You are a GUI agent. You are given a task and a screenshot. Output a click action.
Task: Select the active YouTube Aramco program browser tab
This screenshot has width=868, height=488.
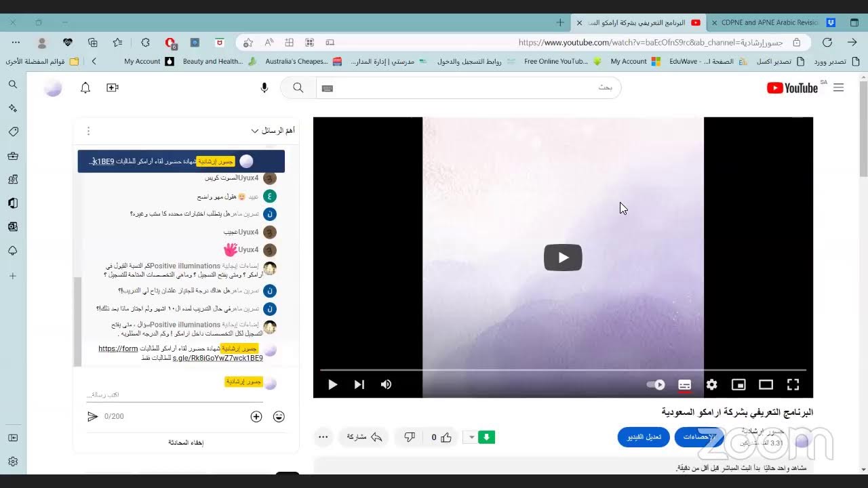639,22
